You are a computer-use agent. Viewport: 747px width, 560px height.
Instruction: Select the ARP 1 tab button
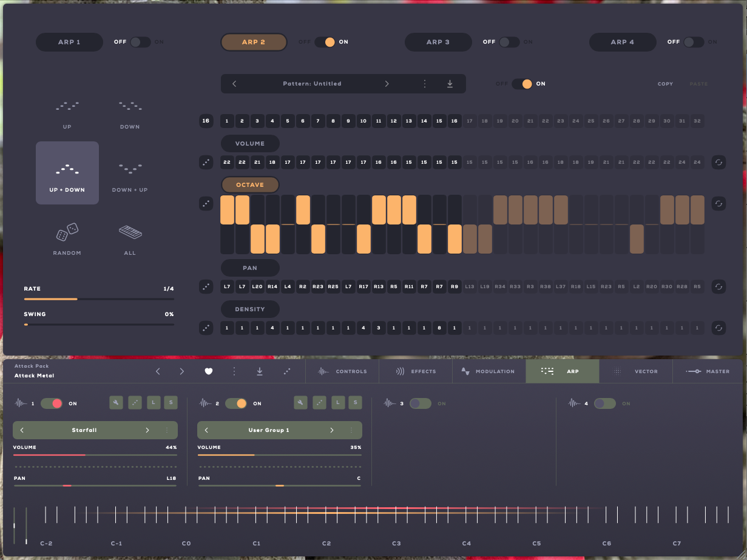pos(69,42)
